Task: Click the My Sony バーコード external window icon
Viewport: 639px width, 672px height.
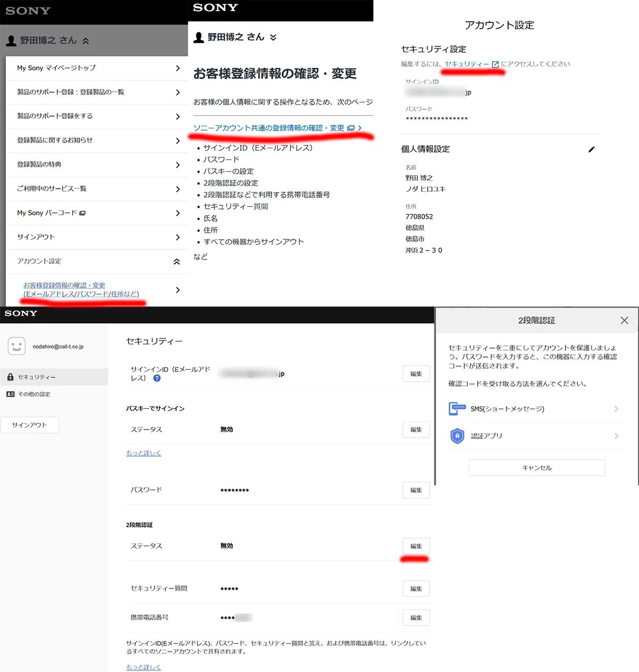Action: pyautogui.click(x=83, y=213)
